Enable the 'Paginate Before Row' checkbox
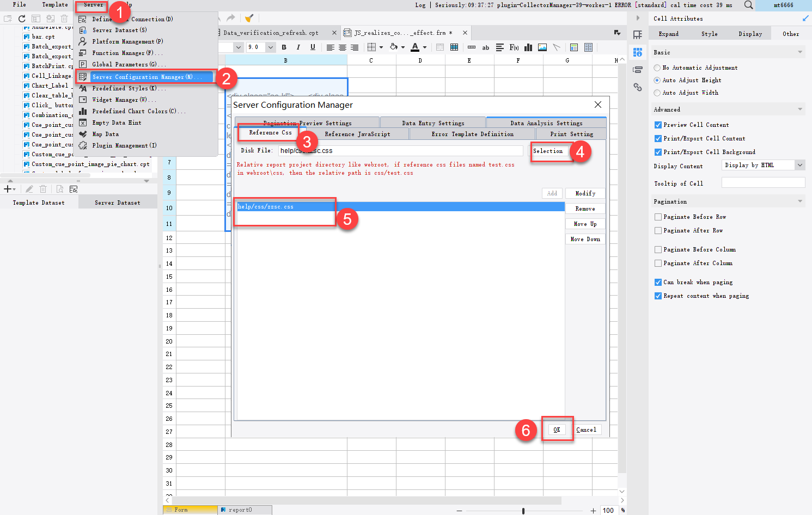812x515 pixels. click(658, 217)
